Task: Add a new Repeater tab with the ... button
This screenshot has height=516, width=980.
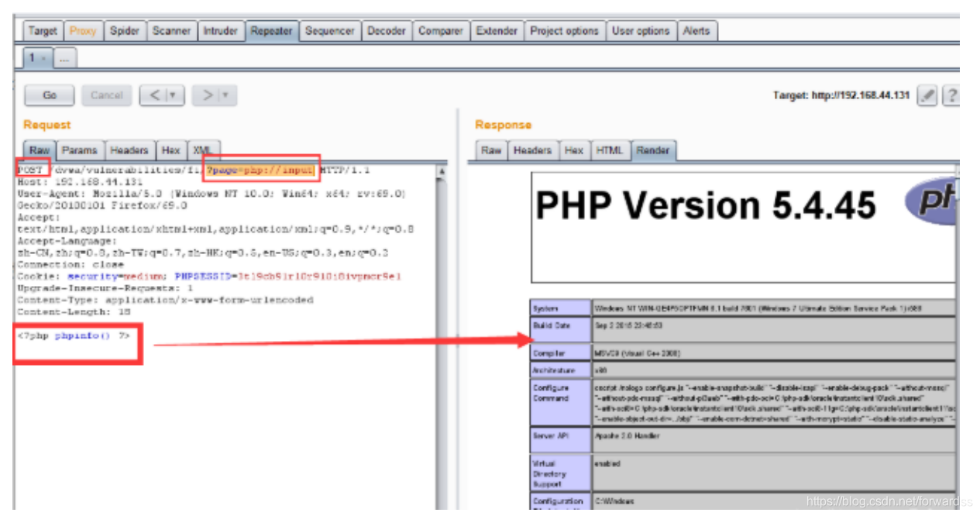Action: pos(65,58)
